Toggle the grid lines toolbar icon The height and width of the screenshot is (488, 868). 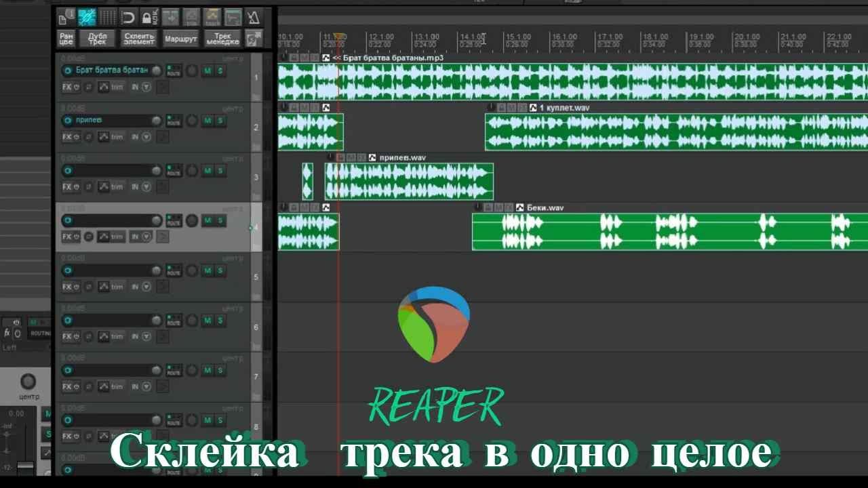[108, 17]
